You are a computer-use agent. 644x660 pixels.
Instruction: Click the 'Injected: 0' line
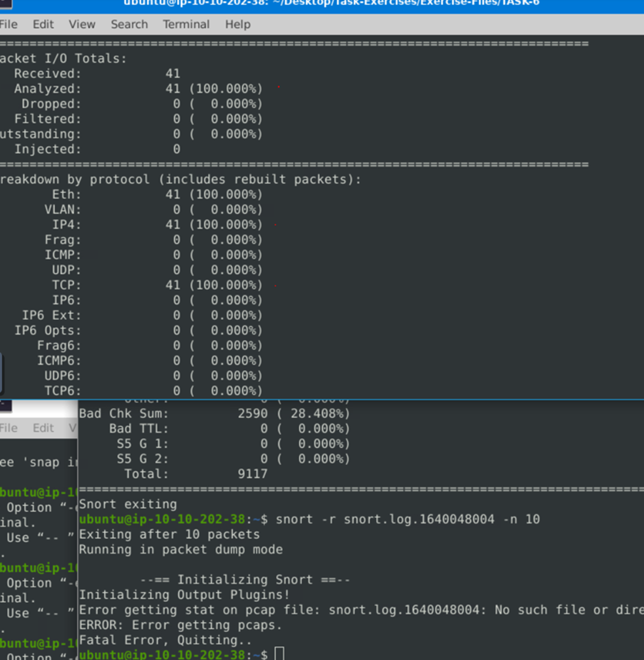(x=97, y=149)
